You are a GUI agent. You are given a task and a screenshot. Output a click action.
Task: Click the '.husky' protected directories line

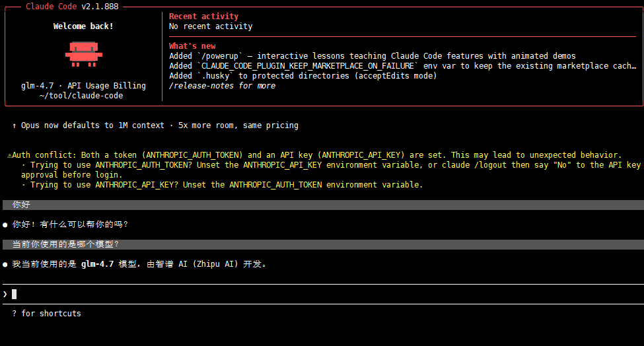pos(303,76)
